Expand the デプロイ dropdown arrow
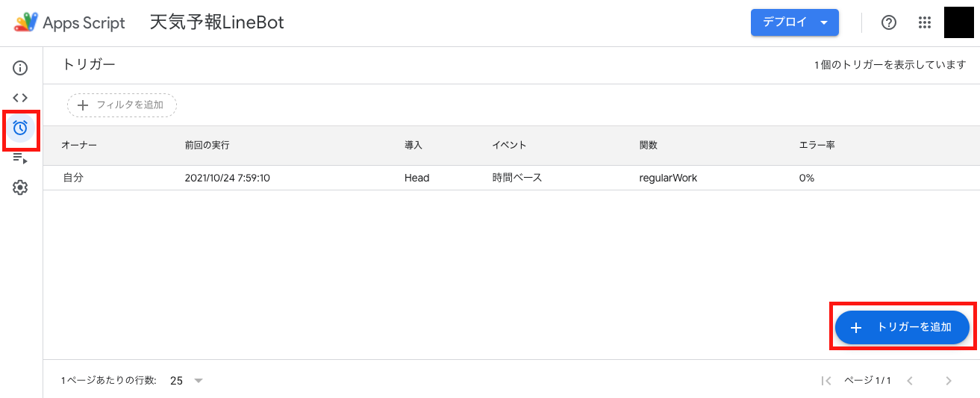The image size is (980, 398). (x=825, y=22)
